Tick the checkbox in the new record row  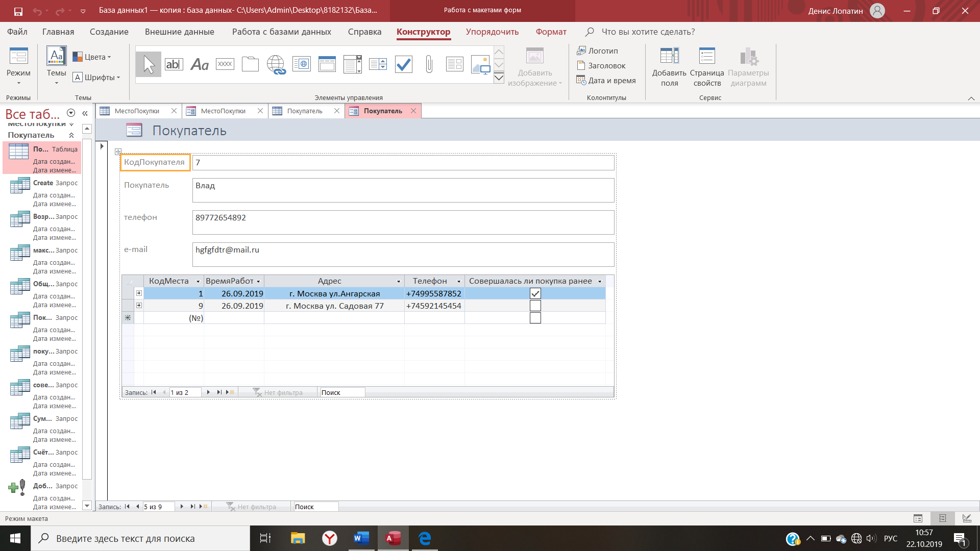(535, 318)
